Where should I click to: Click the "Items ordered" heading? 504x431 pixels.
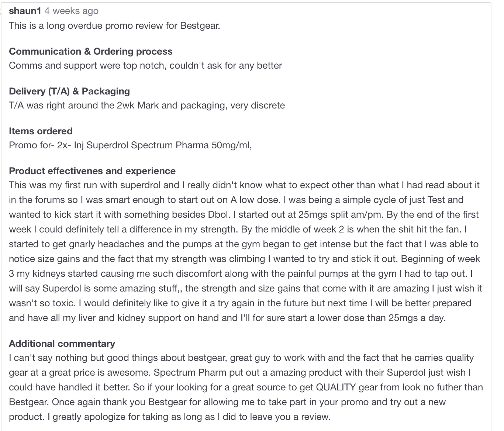coord(41,131)
